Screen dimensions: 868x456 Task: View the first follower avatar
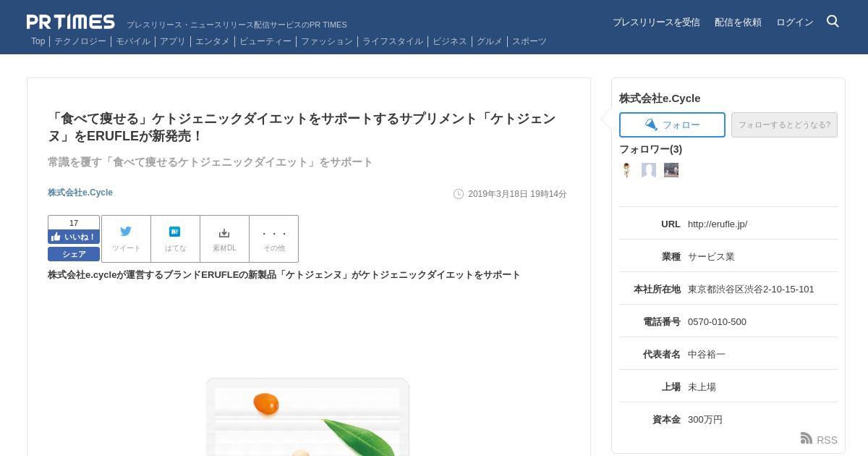click(626, 170)
